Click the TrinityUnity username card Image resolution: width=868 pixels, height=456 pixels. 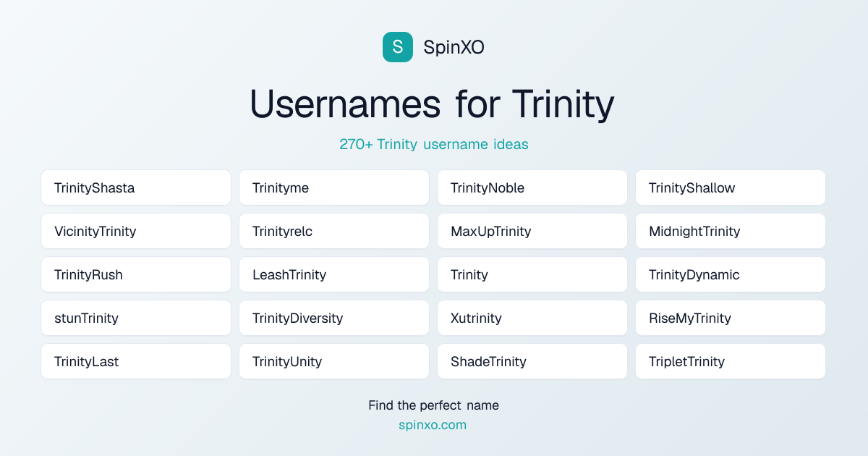point(334,361)
